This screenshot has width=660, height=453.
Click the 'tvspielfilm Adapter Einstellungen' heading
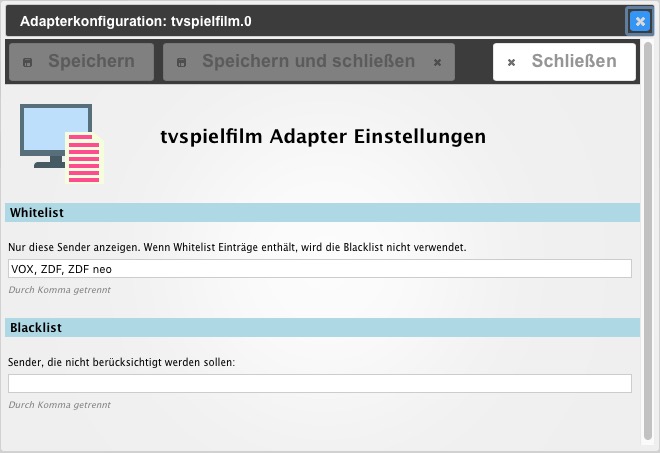(323, 137)
